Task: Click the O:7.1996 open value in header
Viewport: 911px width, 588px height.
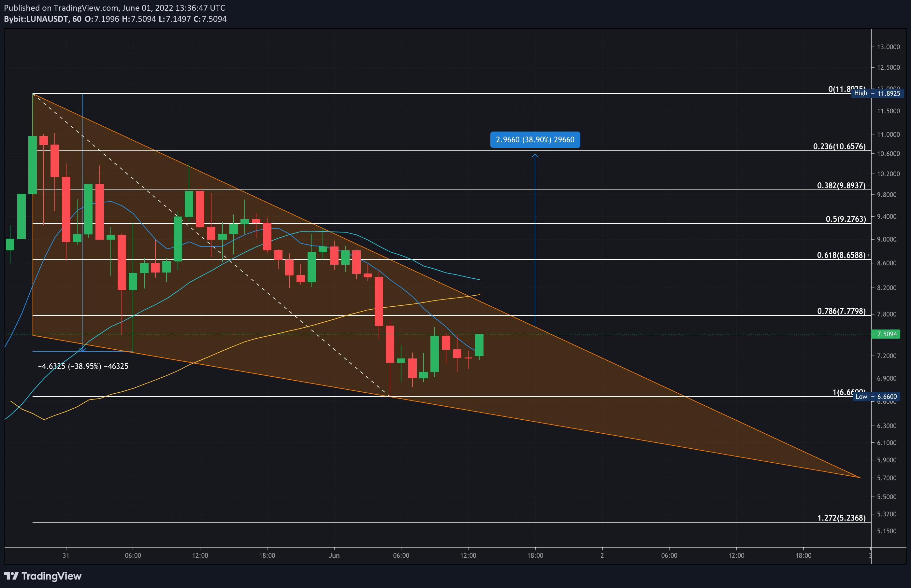Action: pyautogui.click(x=102, y=19)
